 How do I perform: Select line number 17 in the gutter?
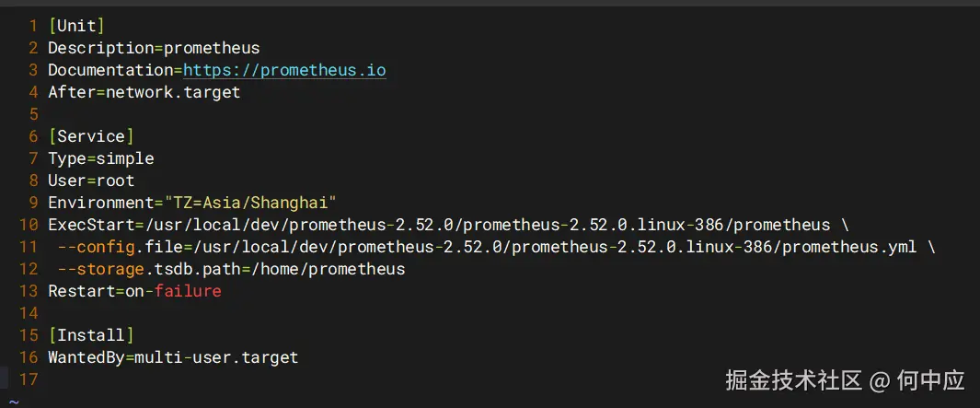28,379
